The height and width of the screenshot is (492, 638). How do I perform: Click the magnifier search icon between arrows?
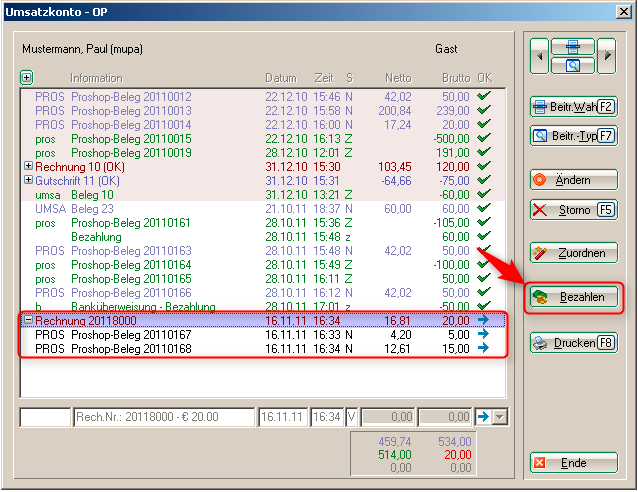(x=573, y=66)
